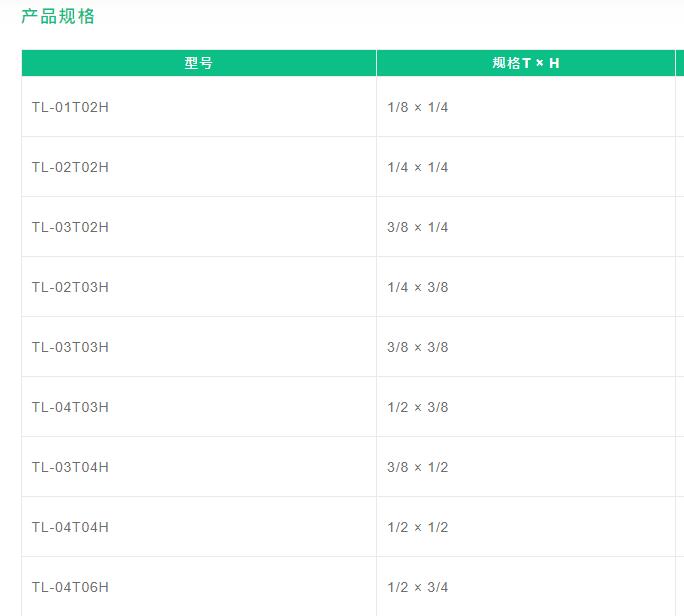684x616 pixels.
Task: Click the 规格T × H column header
Action: click(526, 63)
